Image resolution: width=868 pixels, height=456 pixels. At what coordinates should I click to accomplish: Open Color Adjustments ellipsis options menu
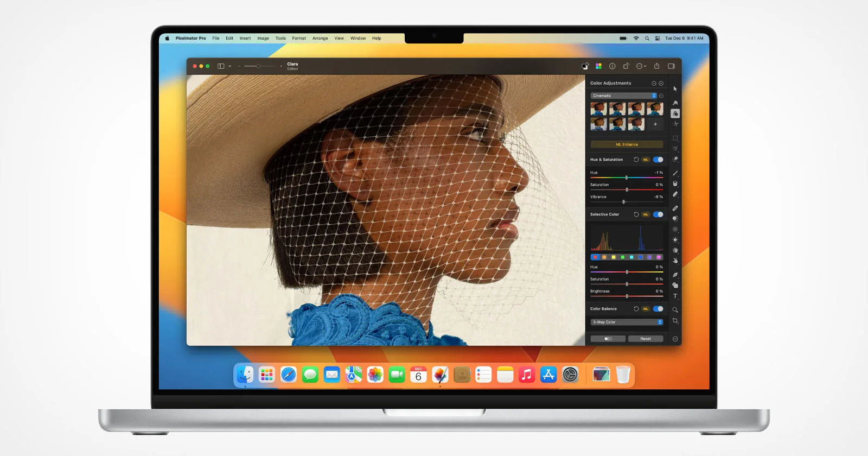pyautogui.click(x=654, y=83)
